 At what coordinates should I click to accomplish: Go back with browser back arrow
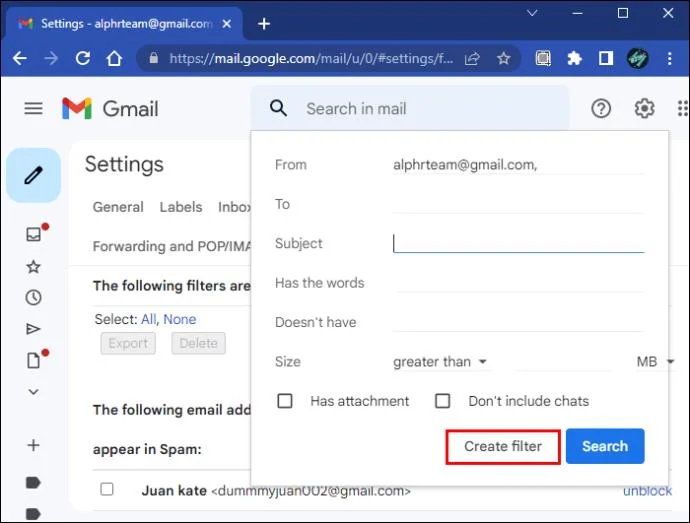click(20, 58)
